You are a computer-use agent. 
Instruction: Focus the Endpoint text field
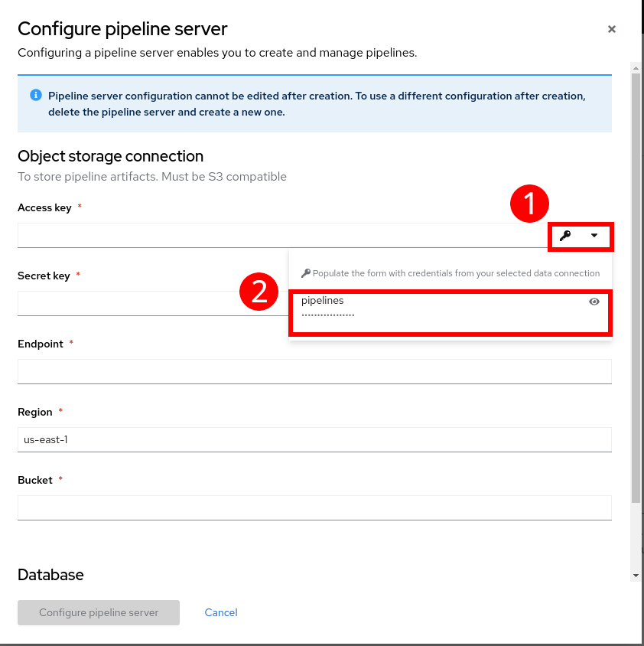click(314, 372)
